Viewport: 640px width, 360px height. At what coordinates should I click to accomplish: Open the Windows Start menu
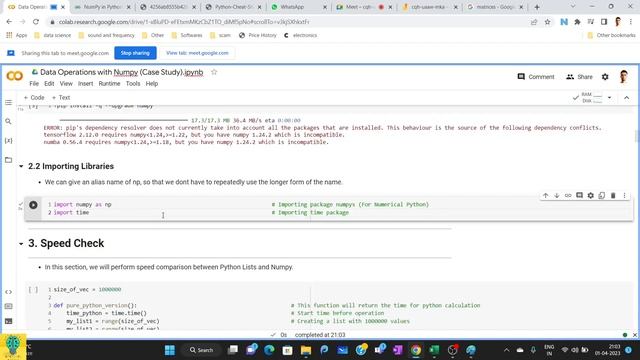pyautogui.click(x=170, y=350)
